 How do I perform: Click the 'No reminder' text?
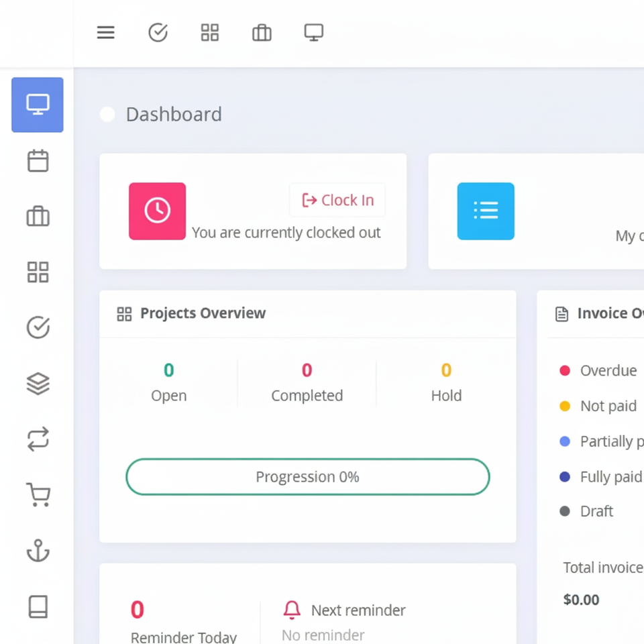point(323,635)
